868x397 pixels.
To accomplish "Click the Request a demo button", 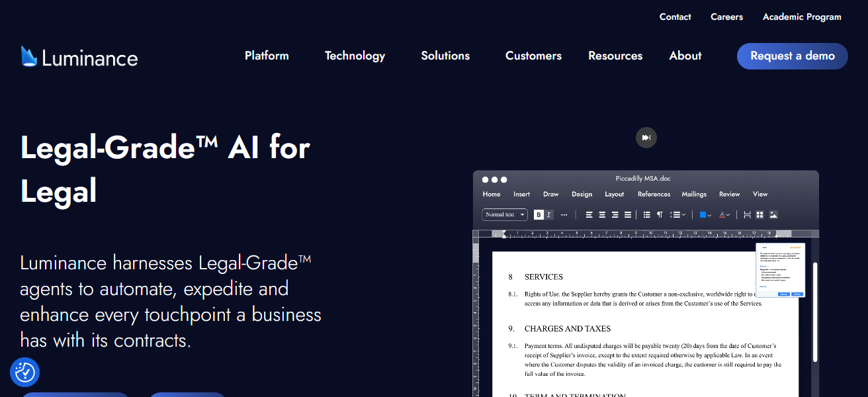I will tap(793, 56).
